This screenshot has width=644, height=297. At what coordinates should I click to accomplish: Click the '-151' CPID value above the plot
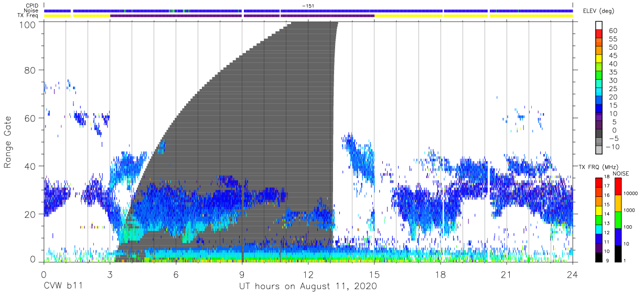[309, 5]
